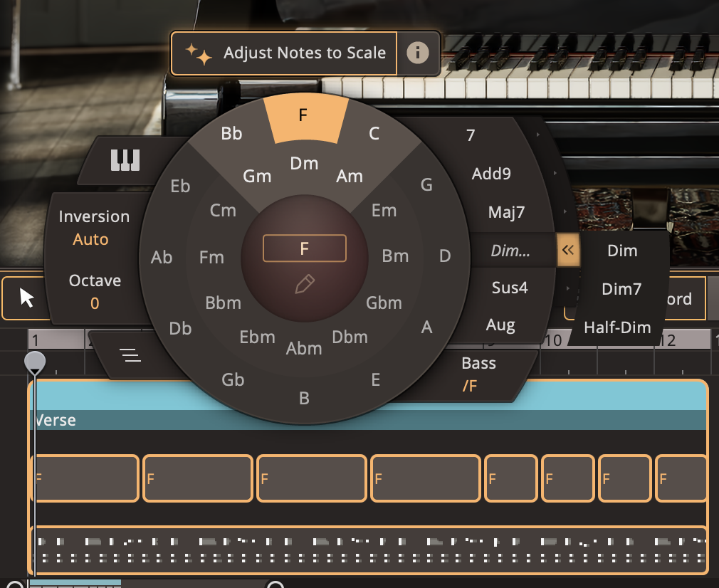Viewport: 719px width, 588px height.
Task: Open the piano keyboard icon tab
Action: click(125, 160)
